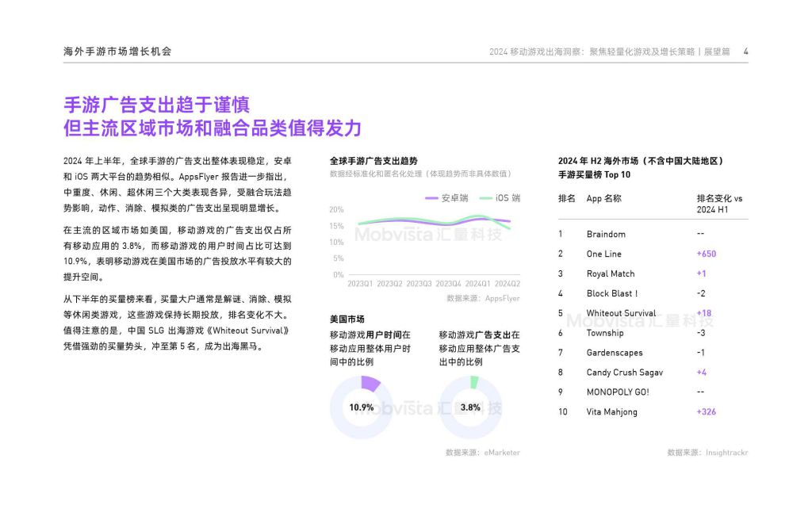Click the Braindom row name
This screenshot has width=812, height=520.
[606, 234]
